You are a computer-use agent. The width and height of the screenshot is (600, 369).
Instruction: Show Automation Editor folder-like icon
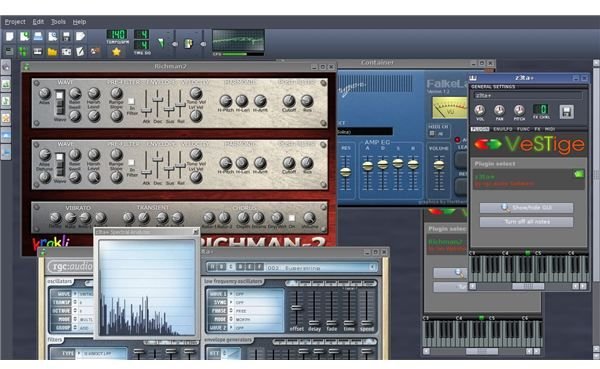(52, 51)
